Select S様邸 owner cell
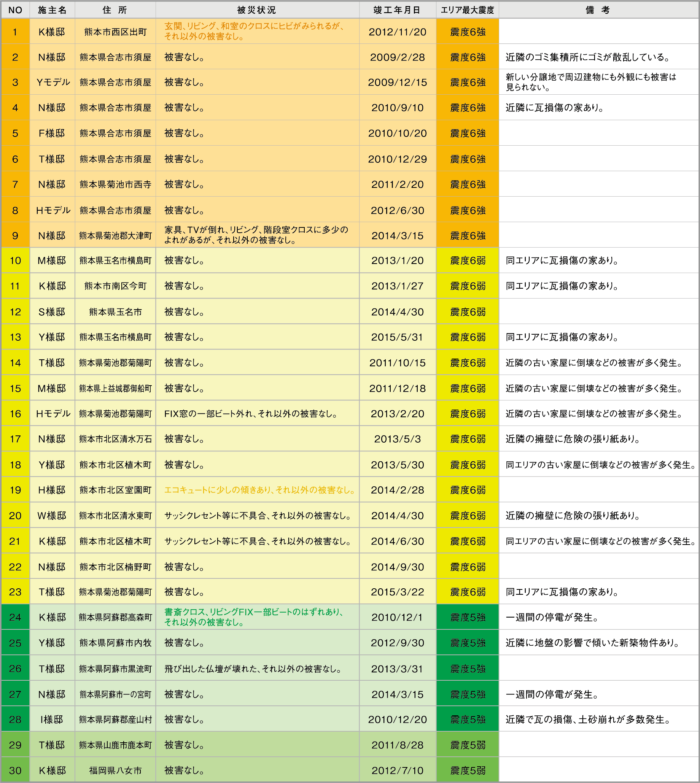This screenshot has width=700, height=783. 53,312
